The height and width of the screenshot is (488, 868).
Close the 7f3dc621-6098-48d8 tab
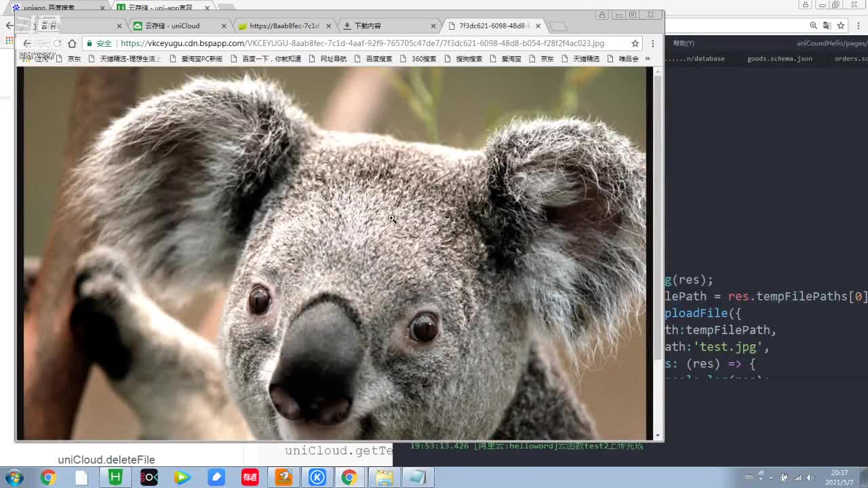[538, 26]
